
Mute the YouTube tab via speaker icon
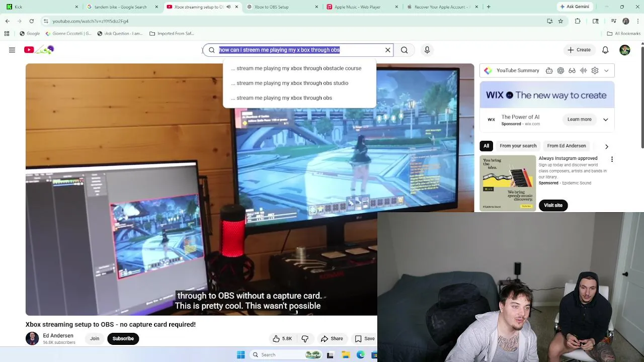[228, 7]
